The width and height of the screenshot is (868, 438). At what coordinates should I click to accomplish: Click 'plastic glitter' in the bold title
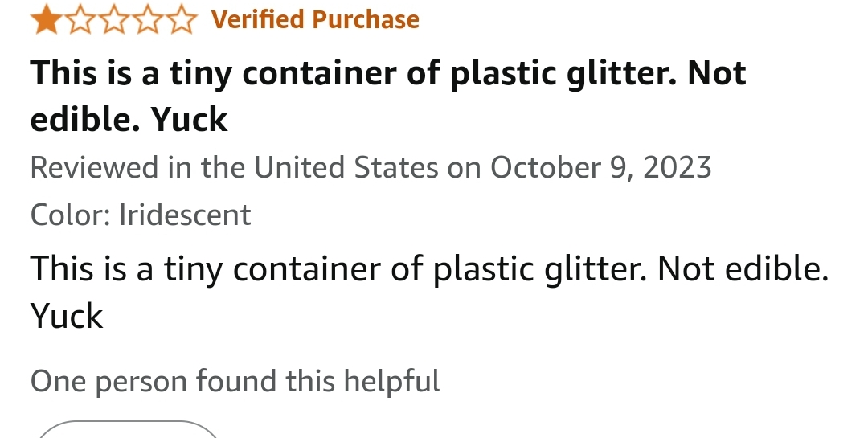(x=557, y=74)
